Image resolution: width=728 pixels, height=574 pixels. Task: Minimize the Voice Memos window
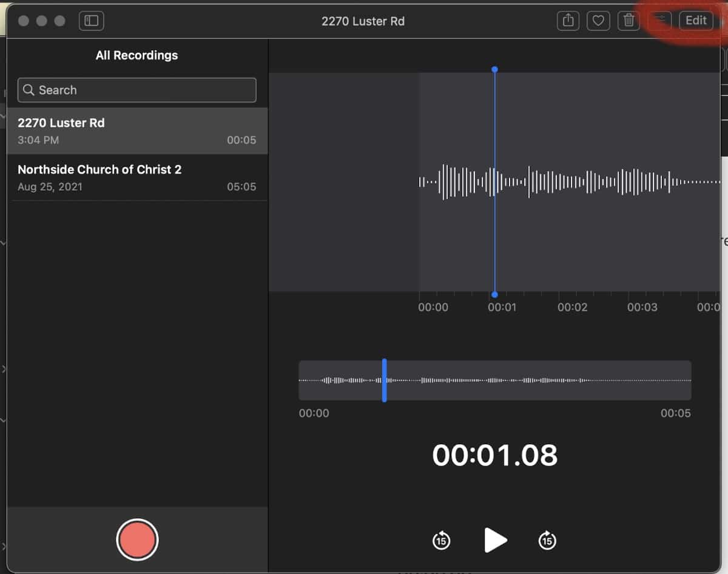42,21
